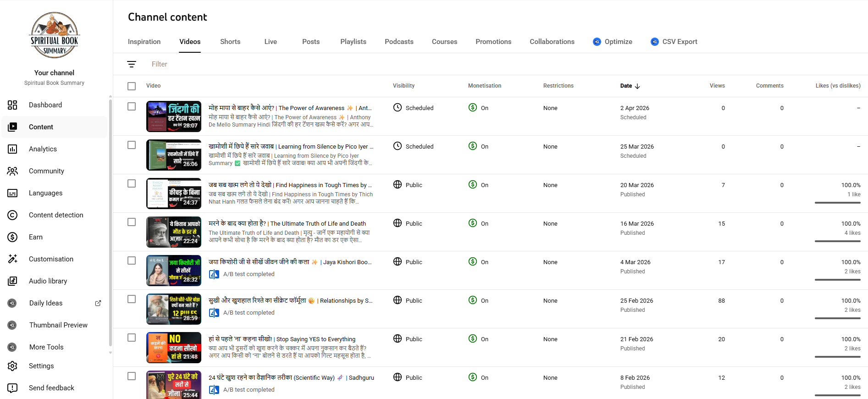Click the Content detection copyright icon
868x399 pixels.
tap(12, 215)
